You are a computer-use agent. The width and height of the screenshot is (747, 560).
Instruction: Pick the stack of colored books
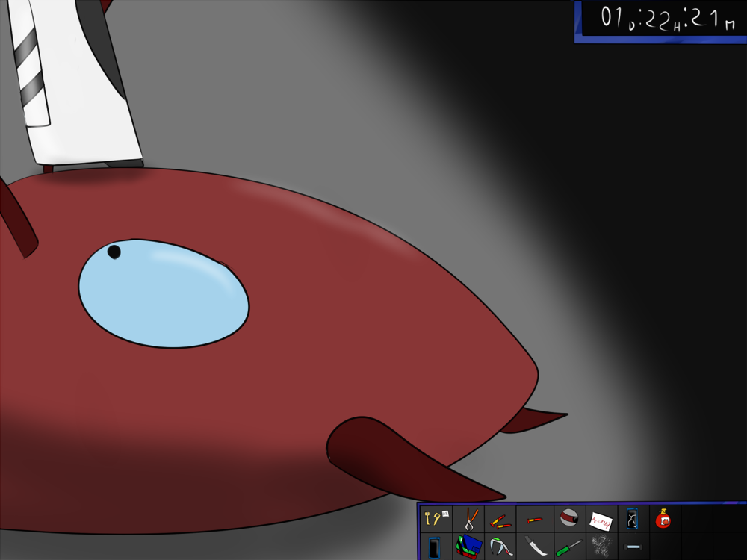pyautogui.click(x=468, y=547)
